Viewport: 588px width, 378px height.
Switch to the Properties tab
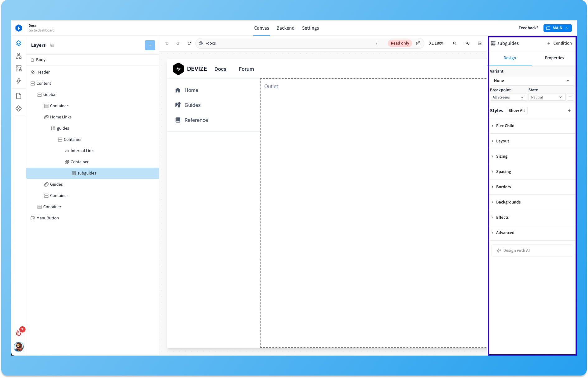(554, 58)
